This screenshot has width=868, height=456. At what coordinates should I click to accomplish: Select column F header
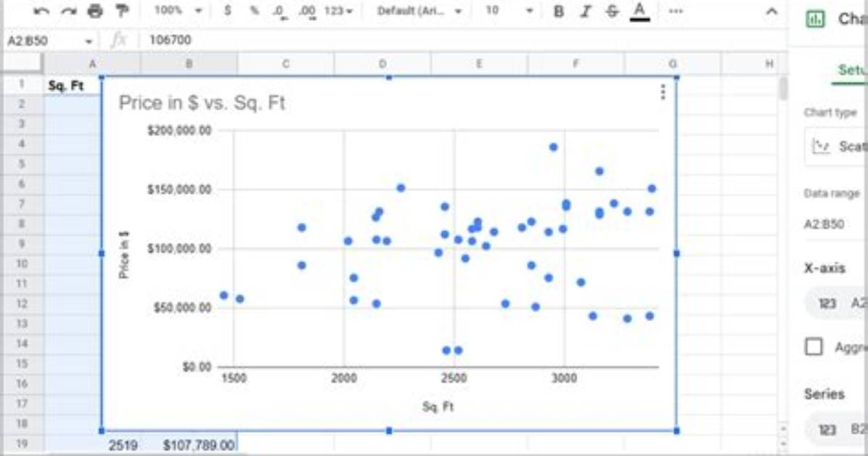[x=576, y=64]
